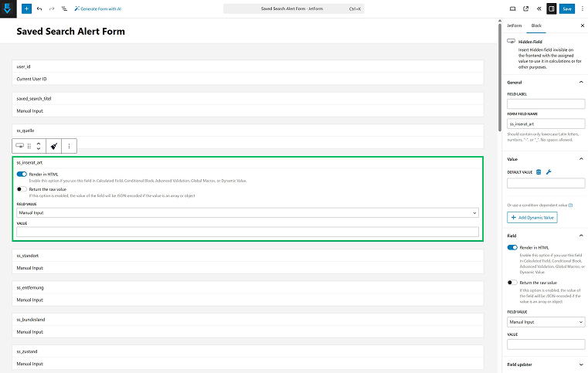Select the Block sidebar tab
This screenshot has width=588, height=373.
click(x=536, y=25)
